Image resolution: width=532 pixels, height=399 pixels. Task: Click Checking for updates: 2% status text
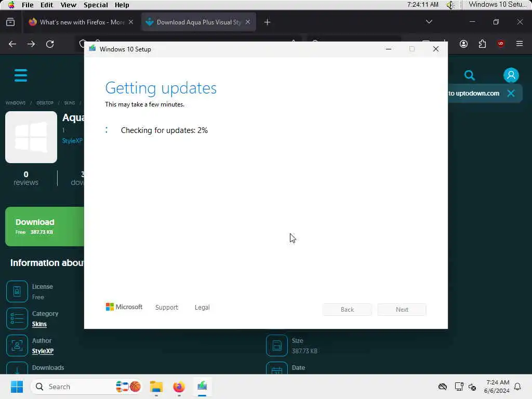point(164,130)
